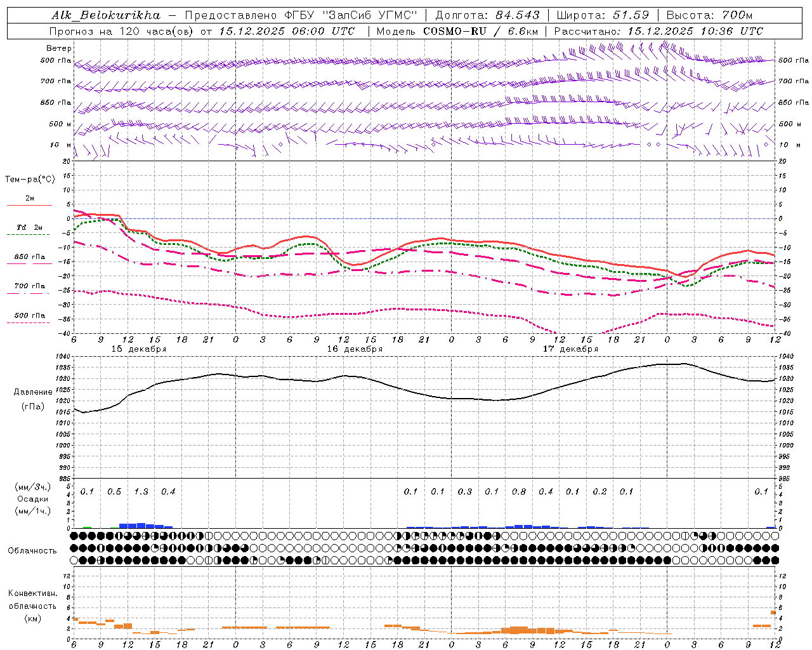The image size is (812, 650).
Task: Select the left 500 м wind level label
Action: [x=61, y=124]
